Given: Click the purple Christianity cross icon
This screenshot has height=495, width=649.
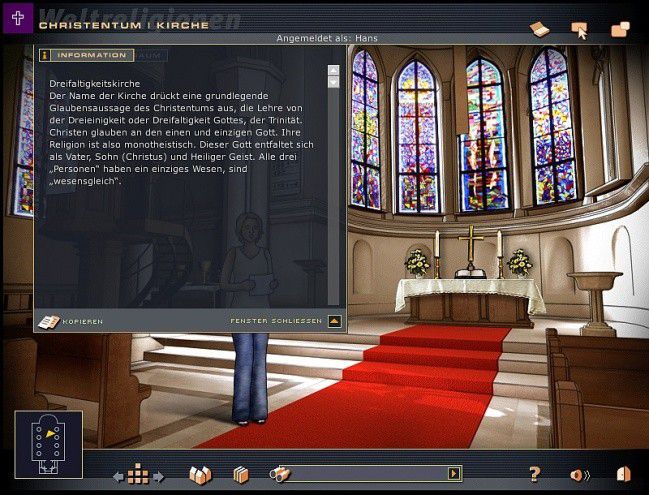Looking at the screenshot, I should 18,18.
